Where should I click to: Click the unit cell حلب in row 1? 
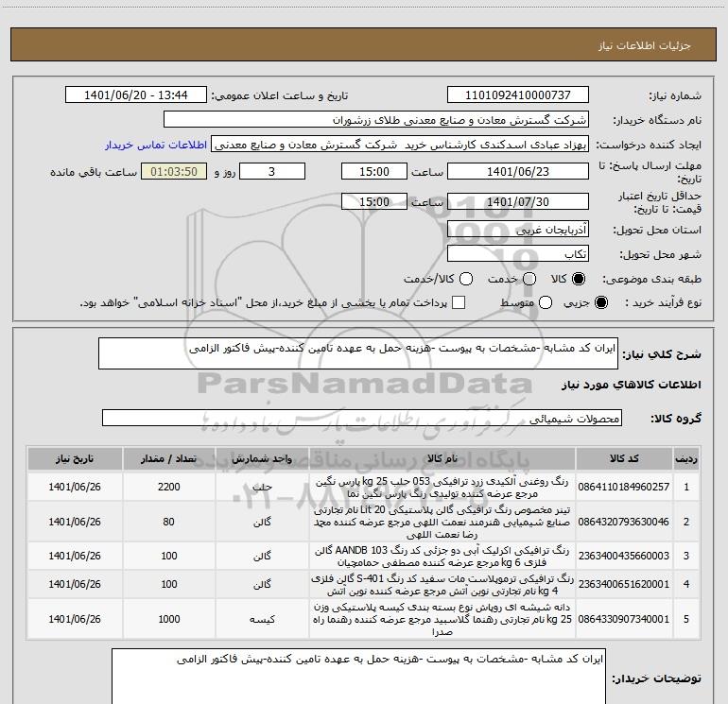pyautogui.click(x=262, y=487)
